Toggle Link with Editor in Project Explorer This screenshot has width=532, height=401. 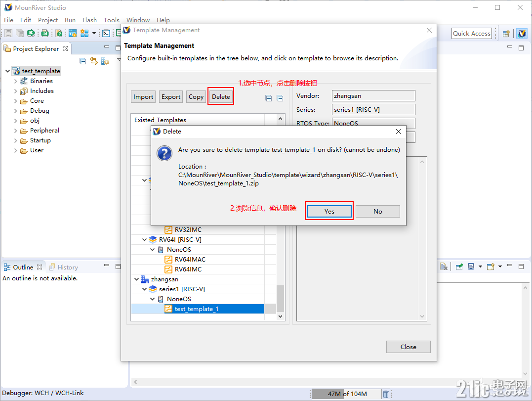point(94,61)
